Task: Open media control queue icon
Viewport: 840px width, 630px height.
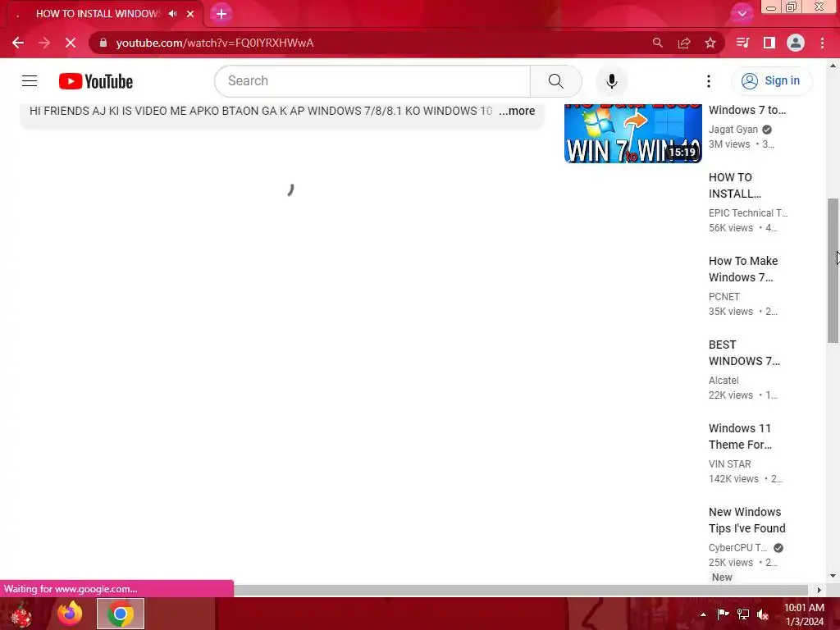Action: [x=742, y=43]
